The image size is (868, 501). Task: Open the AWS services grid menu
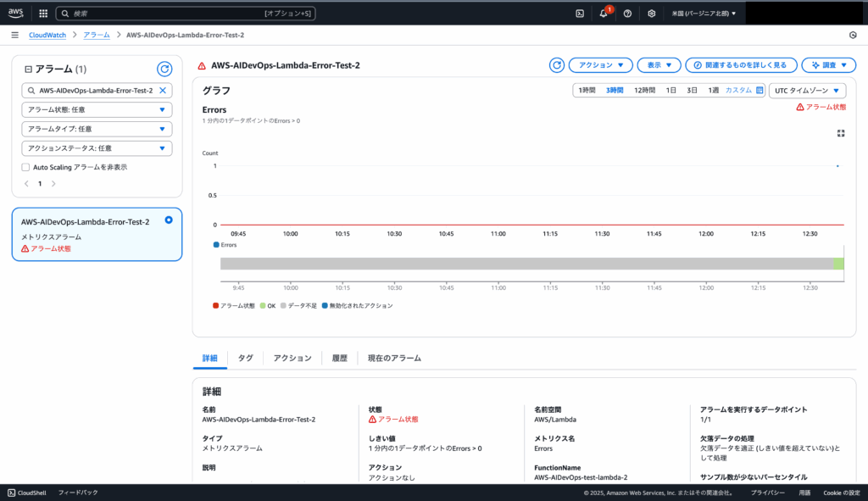click(x=42, y=14)
